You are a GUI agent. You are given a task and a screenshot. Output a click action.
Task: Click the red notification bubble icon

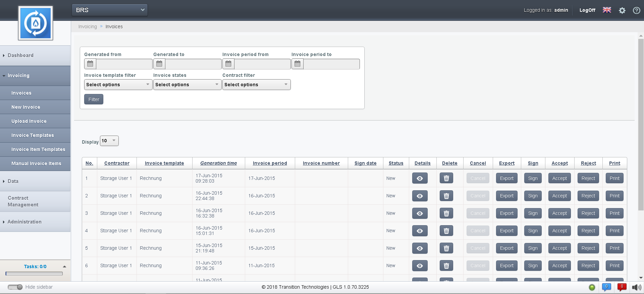[622, 287]
